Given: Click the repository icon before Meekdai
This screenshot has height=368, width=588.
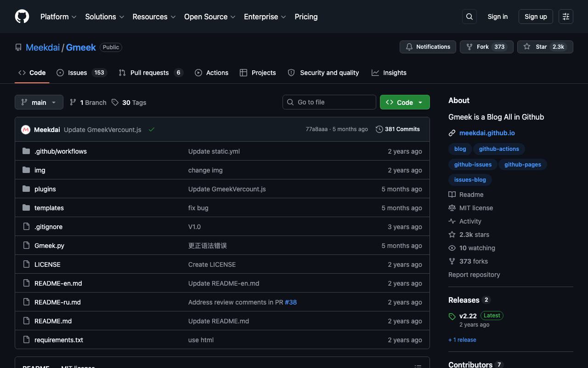Looking at the screenshot, I should 18,47.
